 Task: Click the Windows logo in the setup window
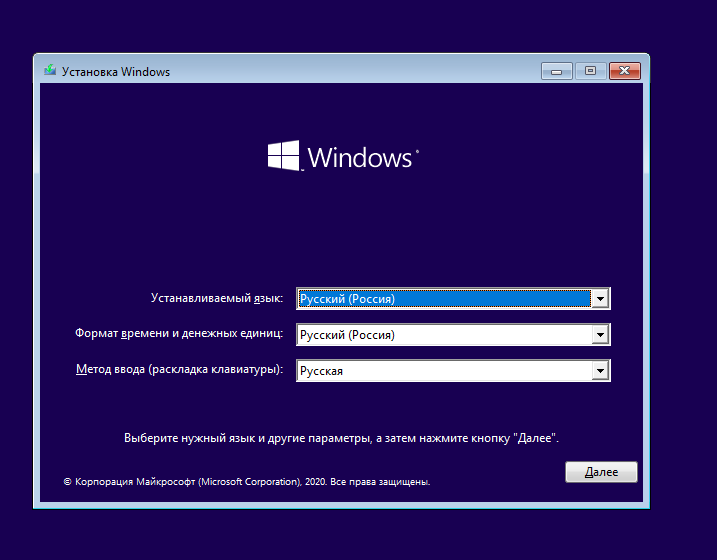tap(343, 156)
